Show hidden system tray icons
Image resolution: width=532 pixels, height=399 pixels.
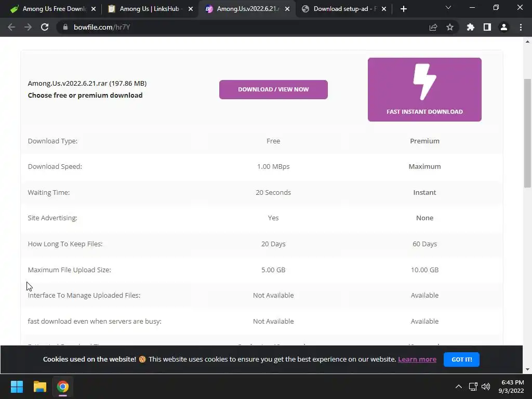pyautogui.click(x=458, y=387)
